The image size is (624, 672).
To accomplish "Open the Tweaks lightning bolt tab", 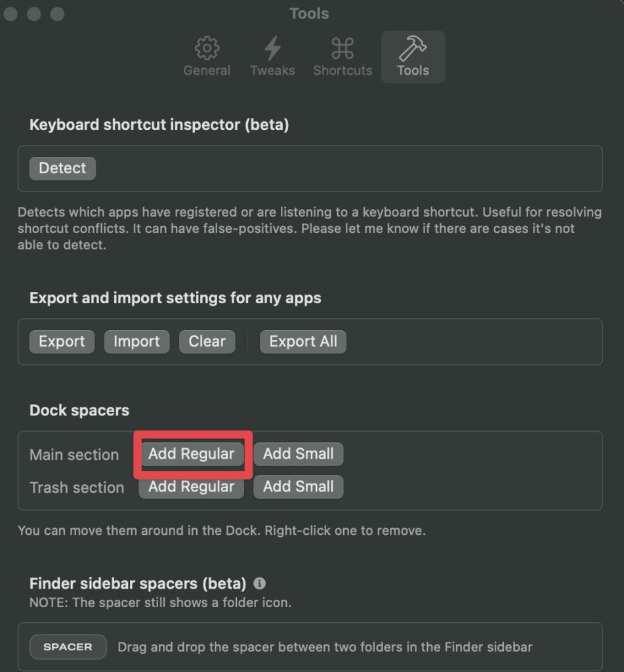I will coord(272,56).
